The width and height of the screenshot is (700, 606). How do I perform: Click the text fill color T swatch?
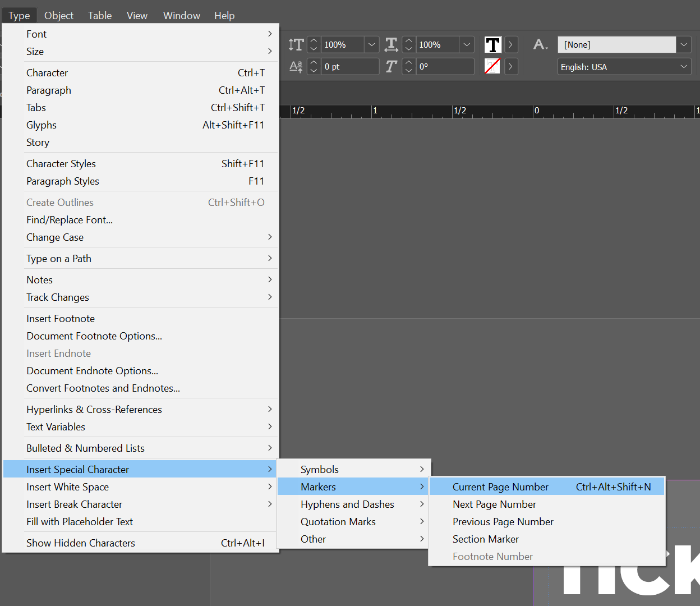tap(492, 44)
